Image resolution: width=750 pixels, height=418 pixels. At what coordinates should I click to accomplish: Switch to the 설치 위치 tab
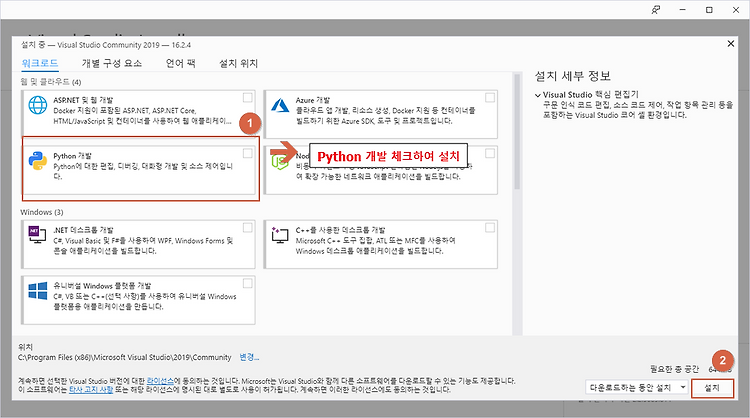pos(238,63)
